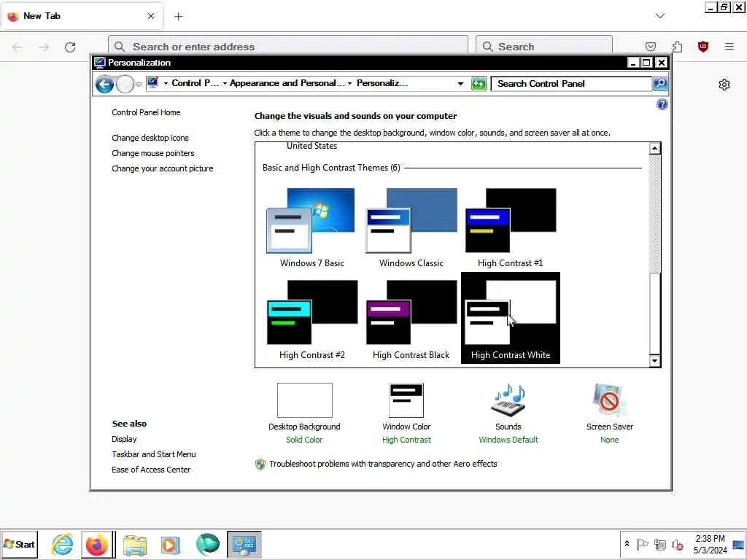Focus Firefox address bar
Image resolution: width=747 pixels, height=560 pixels.
click(x=288, y=47)
